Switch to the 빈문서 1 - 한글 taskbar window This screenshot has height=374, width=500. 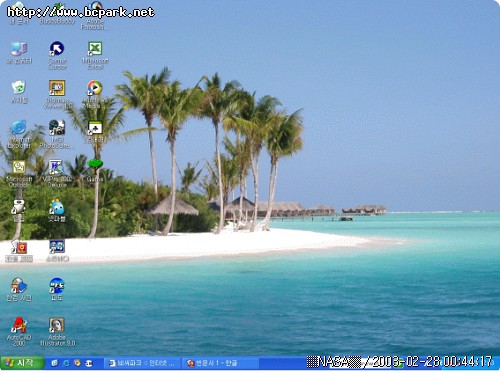tap(220, 363)
